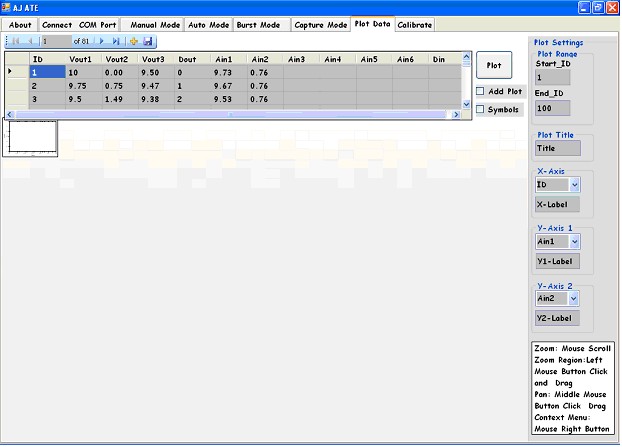Click the table's scroll up arrow
622x447 pixels.
466,57
